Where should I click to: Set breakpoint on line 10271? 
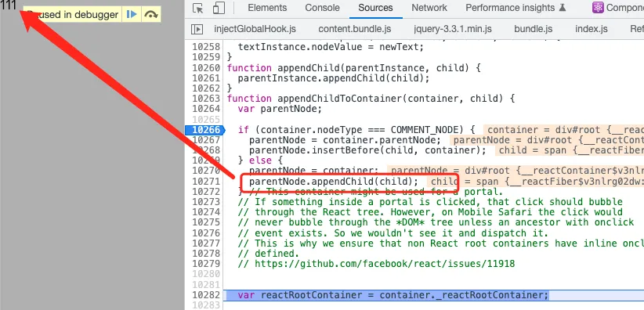click(206, 182)
